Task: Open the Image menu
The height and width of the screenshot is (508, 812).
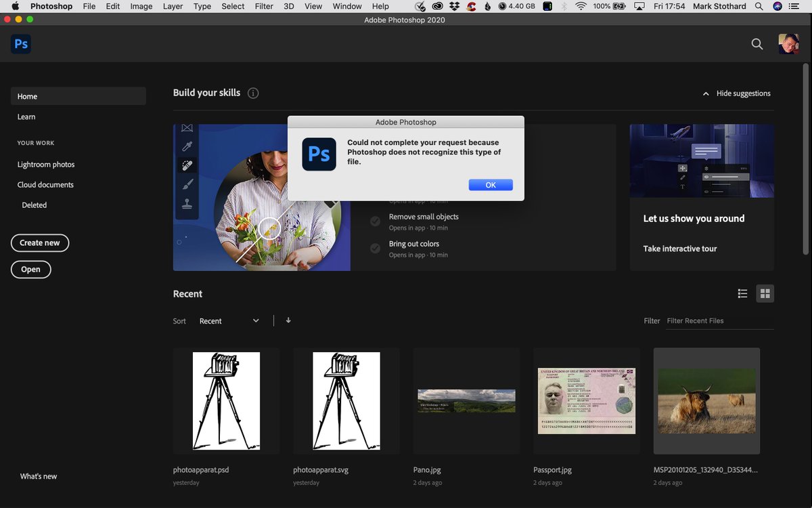Action: tap(141, 6)
